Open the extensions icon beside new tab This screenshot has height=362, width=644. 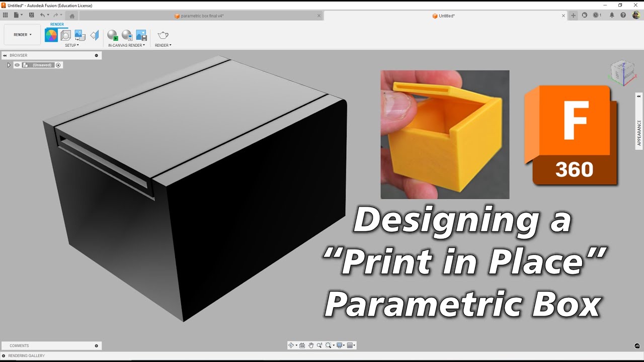585,16
